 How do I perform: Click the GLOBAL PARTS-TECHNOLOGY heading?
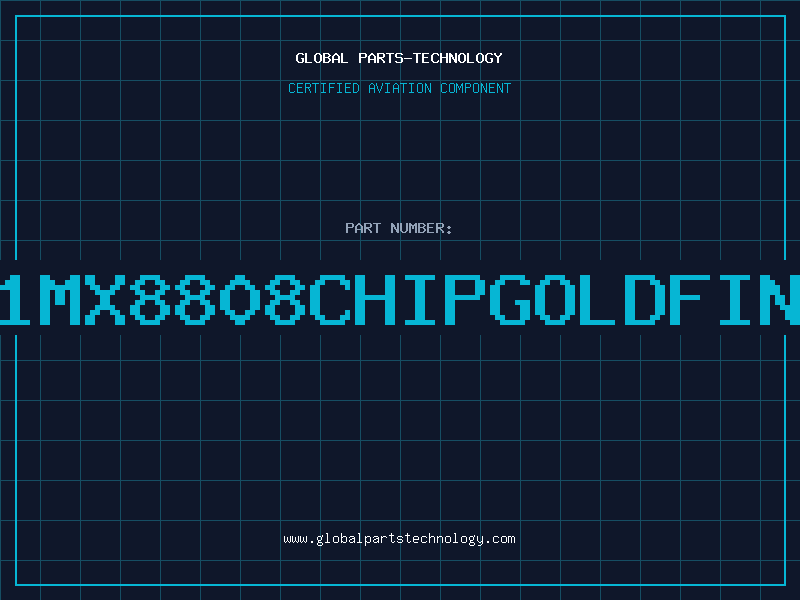pyautogui.click(x=399, y=58)
